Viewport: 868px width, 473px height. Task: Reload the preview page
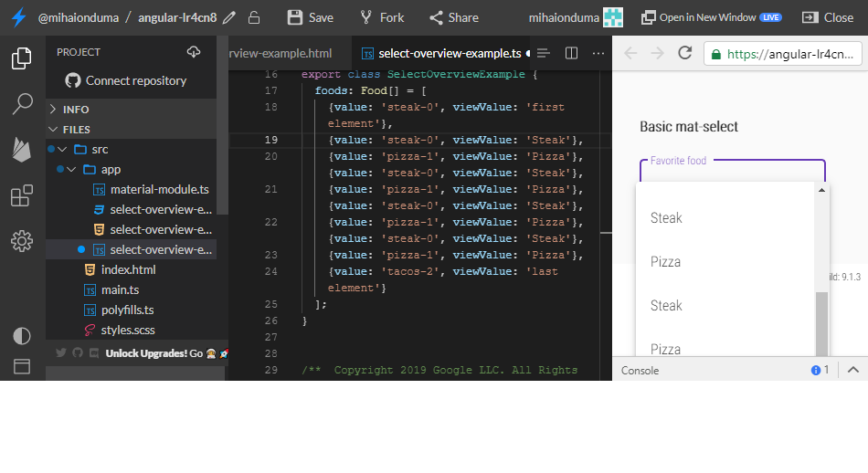click(x=684, y=53)
